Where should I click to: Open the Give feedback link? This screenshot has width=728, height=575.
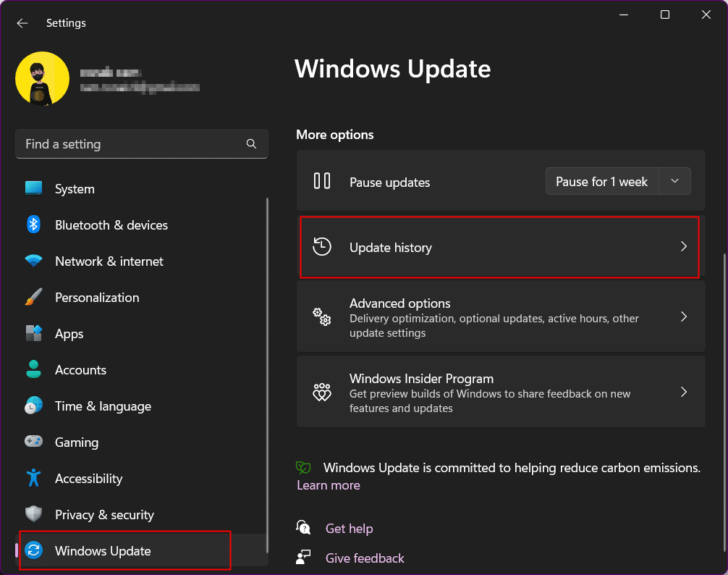point(365,558)
